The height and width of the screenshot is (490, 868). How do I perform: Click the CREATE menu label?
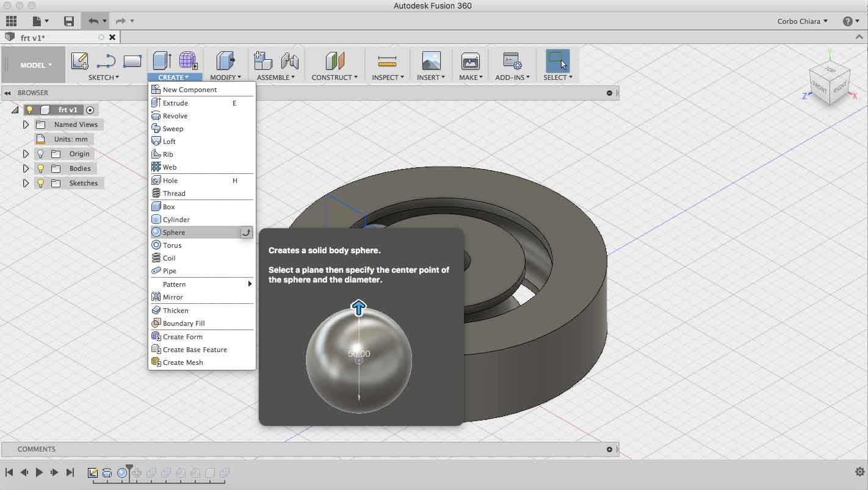click(174, 77)
